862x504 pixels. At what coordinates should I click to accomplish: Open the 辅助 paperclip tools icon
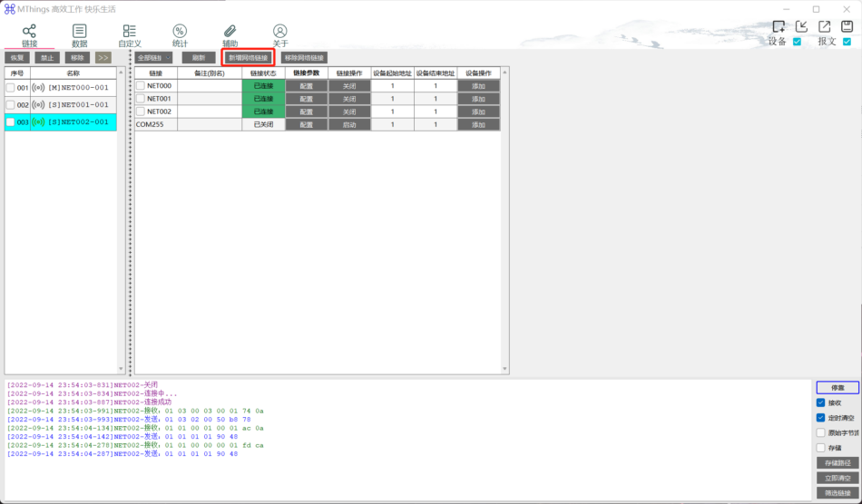coord(230,32)
